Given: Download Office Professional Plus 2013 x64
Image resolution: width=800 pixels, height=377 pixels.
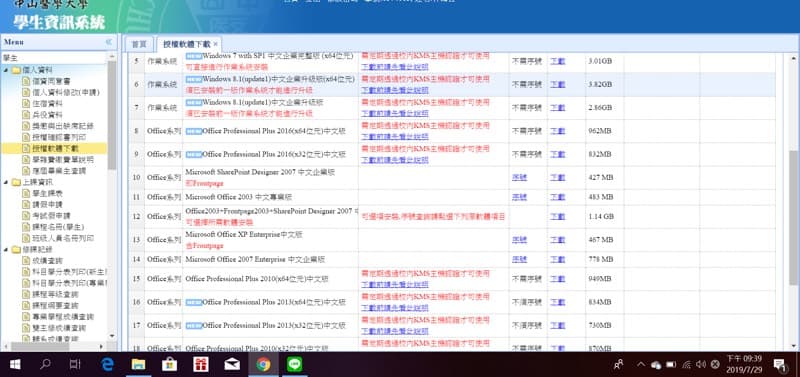Looking at the screenshot, I should tap(558, 302).
